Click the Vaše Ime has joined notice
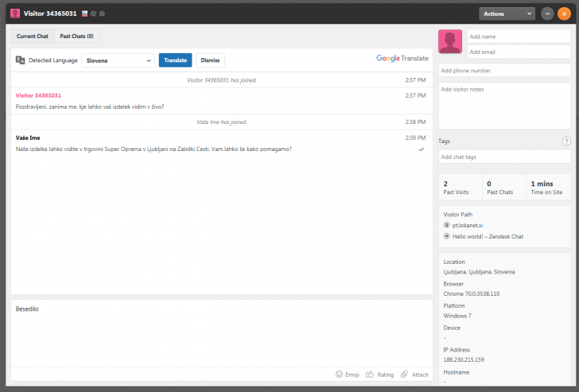 pyautogui.click(x=222, y=122)
